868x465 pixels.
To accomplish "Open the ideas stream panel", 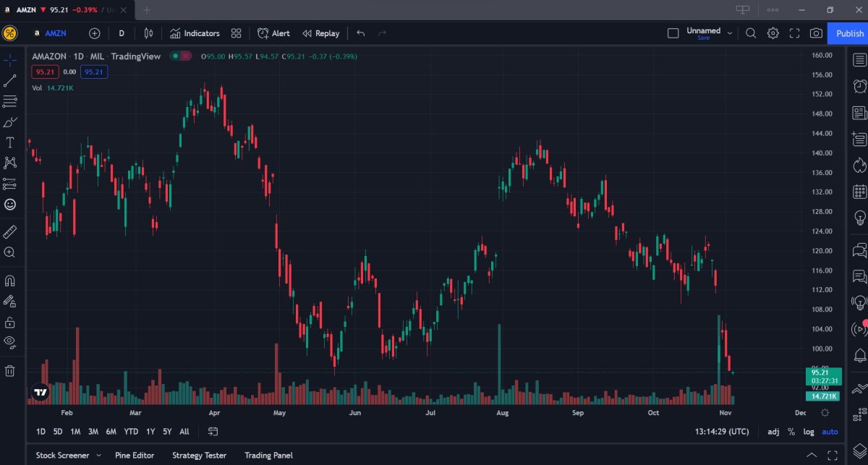I will pyautogui.click(x=859, y=303).
